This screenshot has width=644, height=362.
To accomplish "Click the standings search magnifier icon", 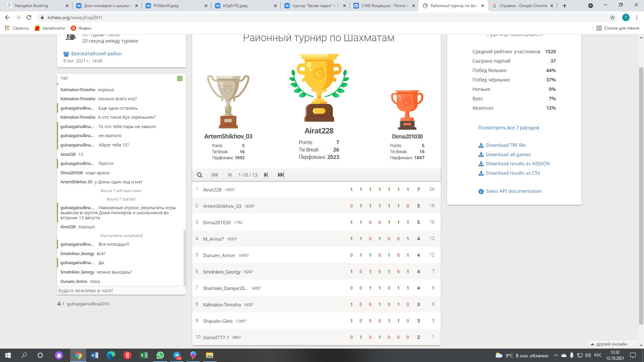I will tap(200, 175).
